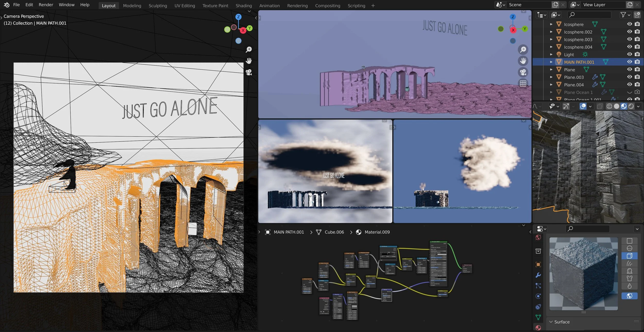Hide the Light object in viewport
The height and width of the screenshot is (332, 644).
(x=629, y=54)
